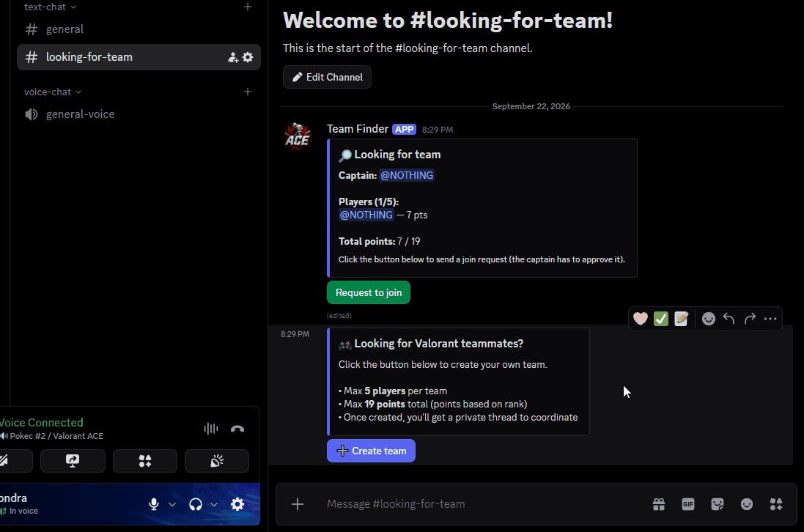Start an activity in voice
This screenshot has width=804, height=532.
click(x=145, y=461)
